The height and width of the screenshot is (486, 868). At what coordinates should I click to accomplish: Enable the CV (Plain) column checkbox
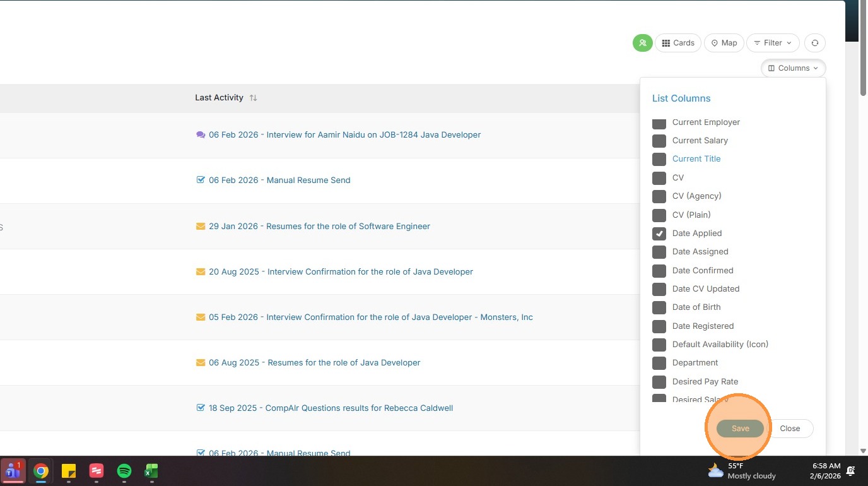(x=659, y=215)
